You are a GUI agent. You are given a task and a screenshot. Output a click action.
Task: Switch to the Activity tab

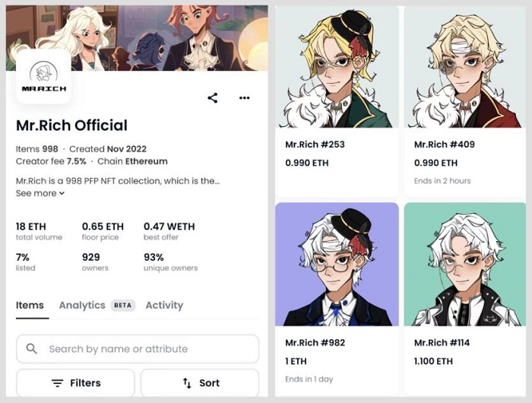coord(164,305)
